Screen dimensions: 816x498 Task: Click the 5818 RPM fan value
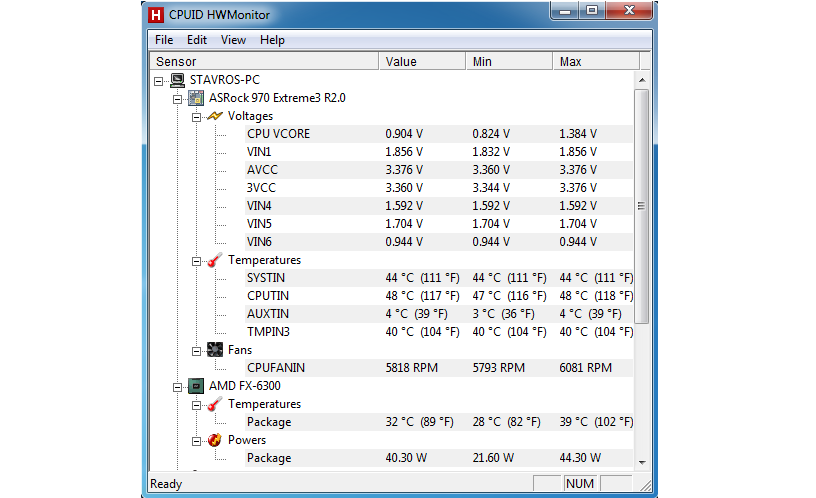click(x=411, y=368)
